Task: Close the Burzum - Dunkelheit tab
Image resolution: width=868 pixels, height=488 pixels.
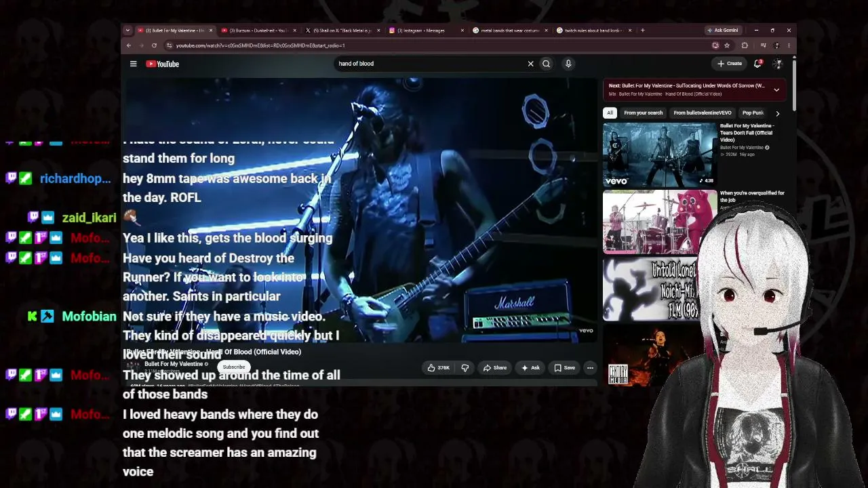Action: (x=294, y=30)
